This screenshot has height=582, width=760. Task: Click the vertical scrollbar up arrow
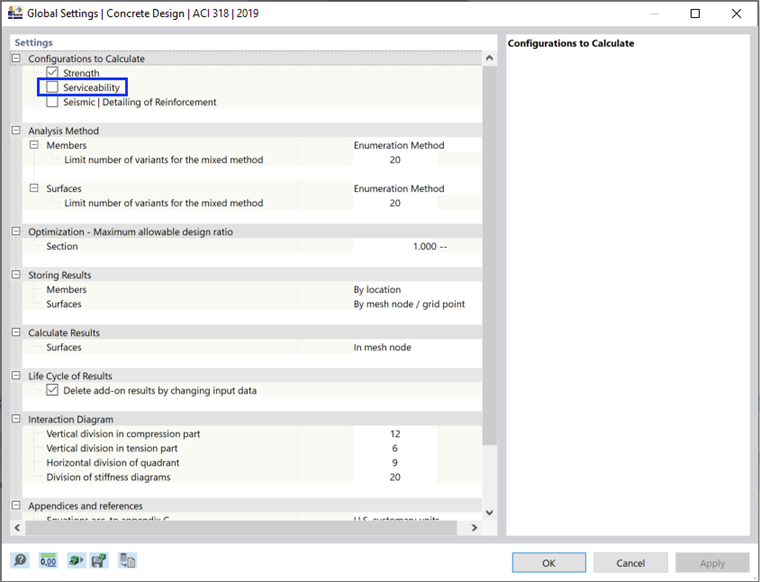[490, 58]
